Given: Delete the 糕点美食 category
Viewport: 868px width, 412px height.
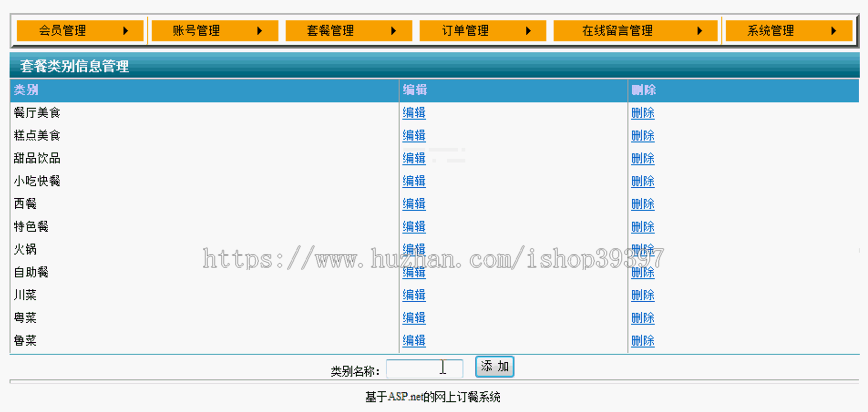Looking at the screenshot, I should tap(643, 136).
